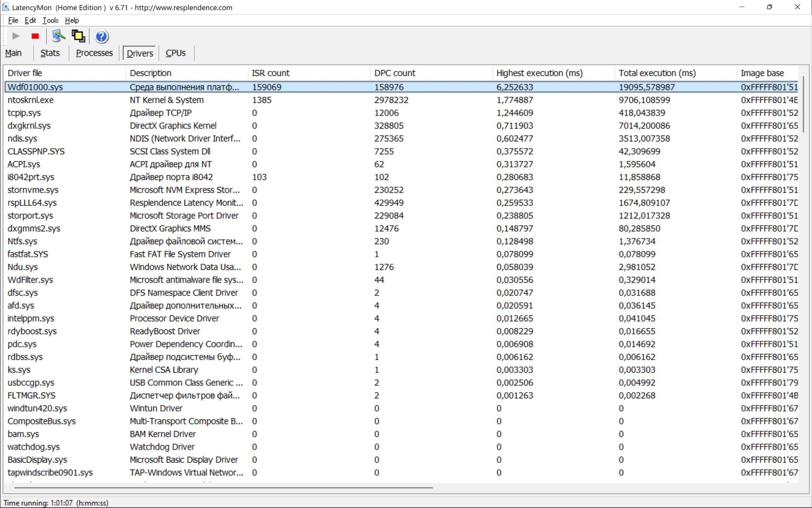Select the CompositeBus.sys row
812x508 pixels.
tap(401, 421)
